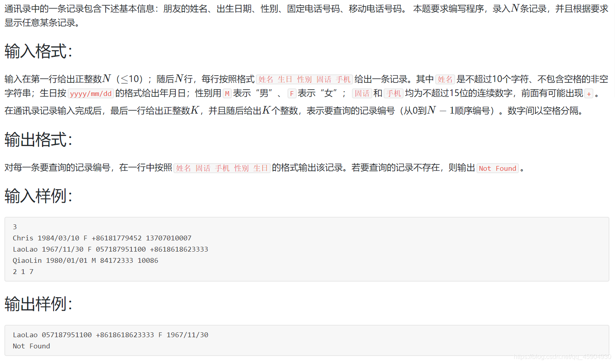Click the yyyy/mm/dd inline code
The width and height of the screenshot is (615, 364).
click(91, 94)
